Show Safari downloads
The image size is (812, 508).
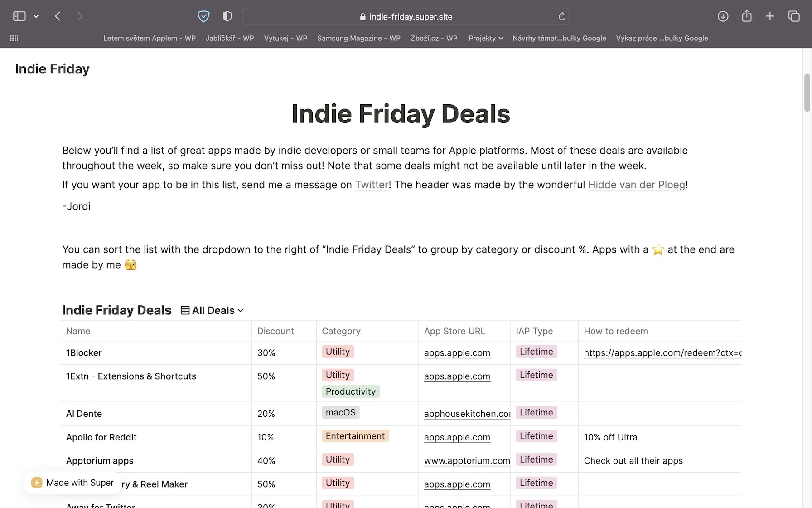pyautogui.click(x=723, y=16)
